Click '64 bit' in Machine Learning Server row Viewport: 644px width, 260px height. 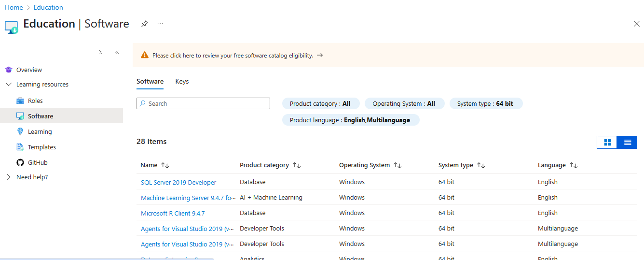pos(446,197)
